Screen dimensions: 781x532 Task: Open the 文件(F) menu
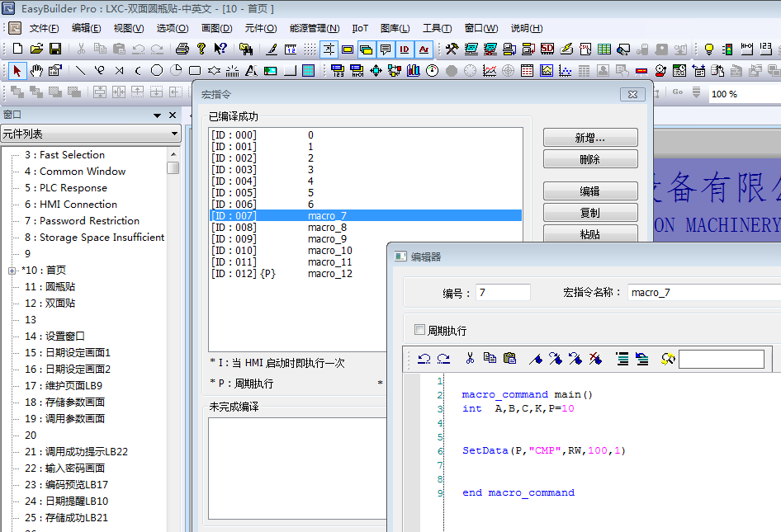tap(43, 28)
